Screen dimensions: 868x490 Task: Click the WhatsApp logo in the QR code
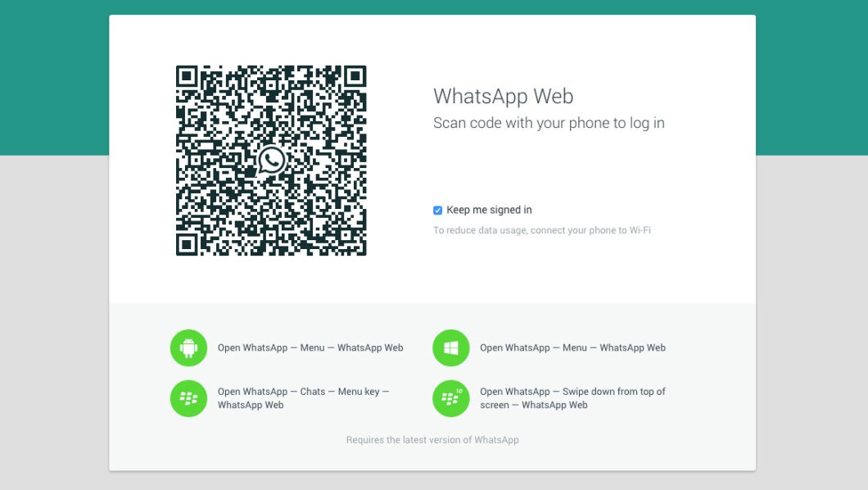(271, 161)
